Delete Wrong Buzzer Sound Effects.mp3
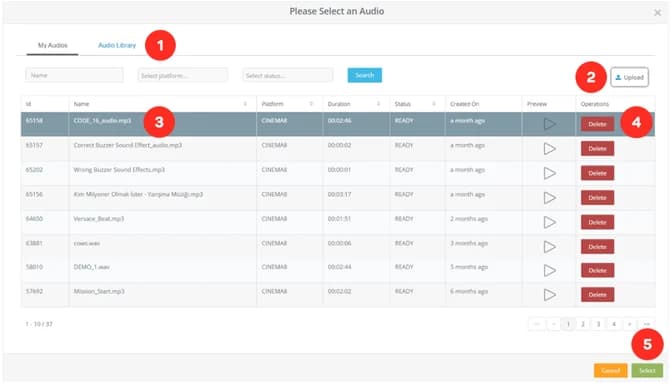The image size is (670, 385). (x=597, y=173)
